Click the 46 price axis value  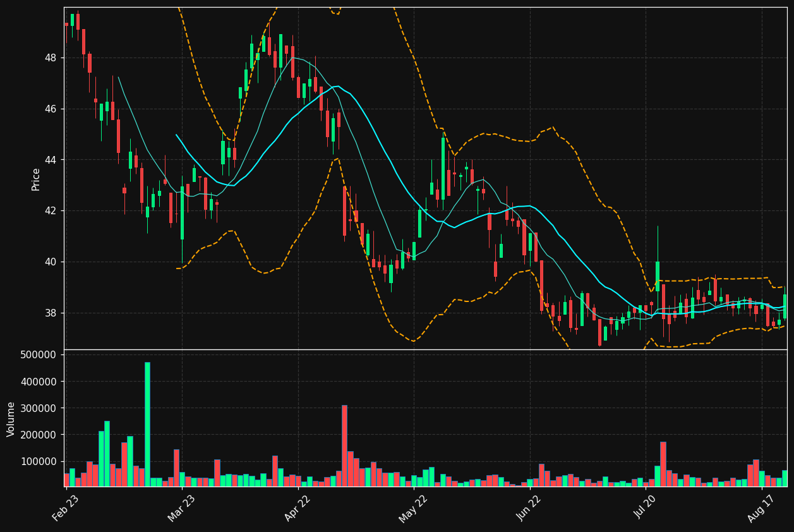51,109
